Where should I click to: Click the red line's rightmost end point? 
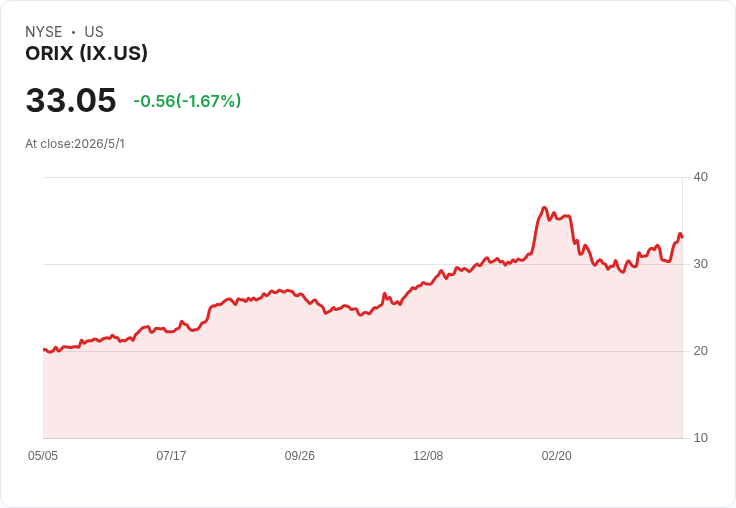682,237
